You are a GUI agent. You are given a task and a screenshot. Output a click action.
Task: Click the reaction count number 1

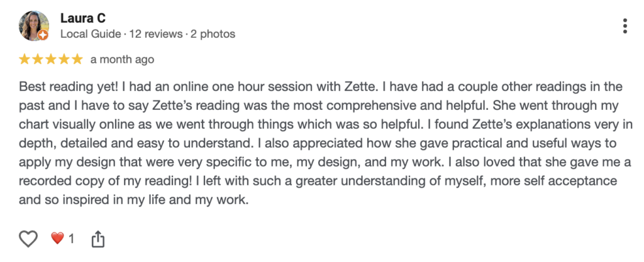click(x=71, y=239)
